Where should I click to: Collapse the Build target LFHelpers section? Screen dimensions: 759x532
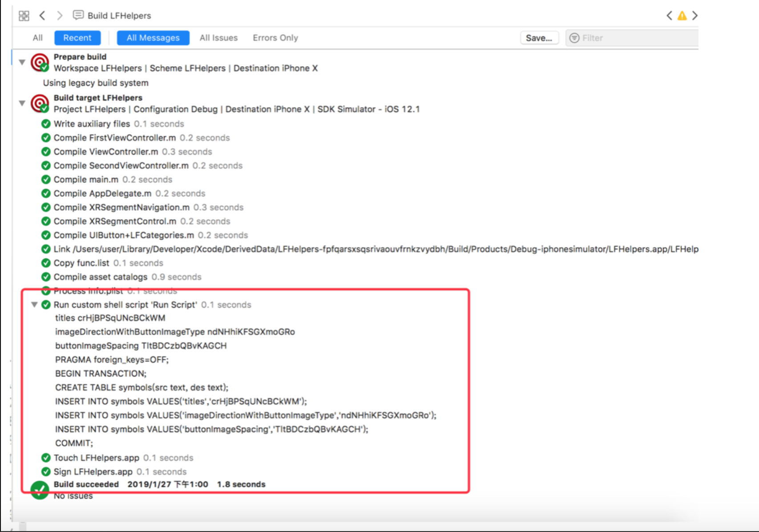(x=22, y=103)
